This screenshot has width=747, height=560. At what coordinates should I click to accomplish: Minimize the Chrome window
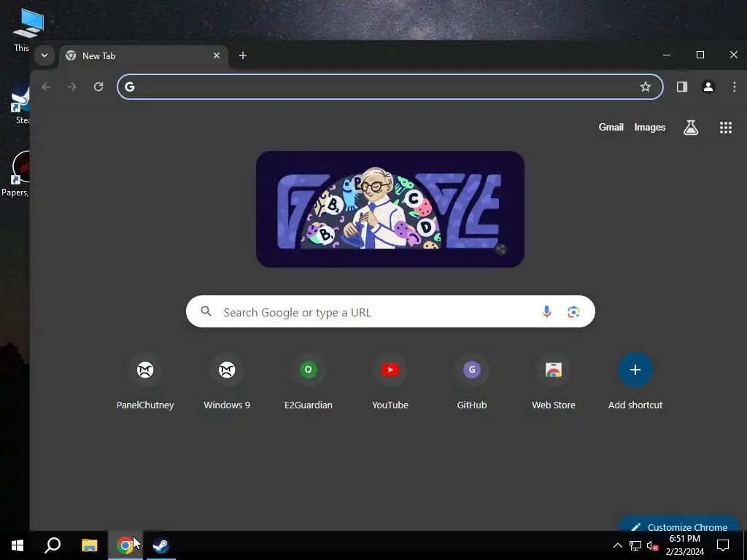667,55
